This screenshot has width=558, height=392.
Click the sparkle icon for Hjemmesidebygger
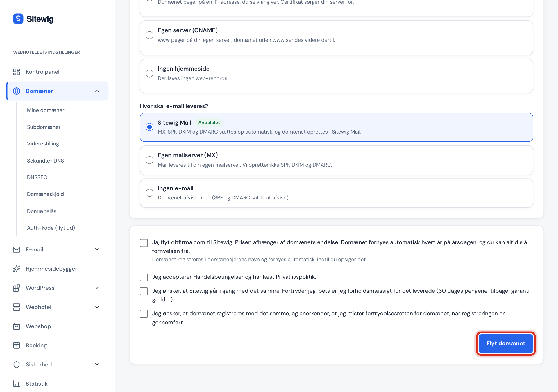17,269
